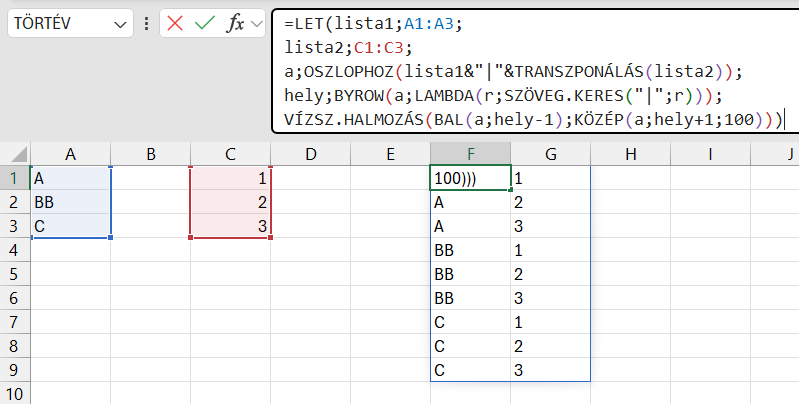799x404 pixels.
Task: Select column J header
Action: pyautogui.click(x=790, y=153)
